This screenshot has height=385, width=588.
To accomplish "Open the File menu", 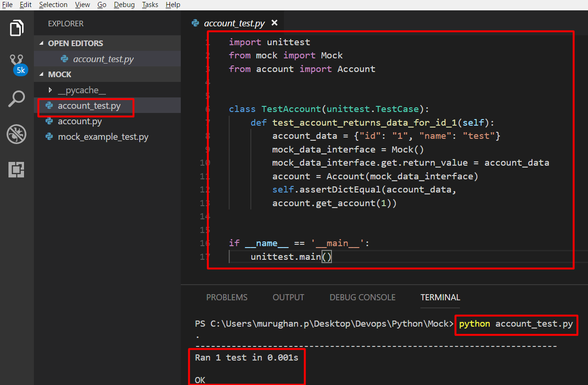I will pos(8,5).
